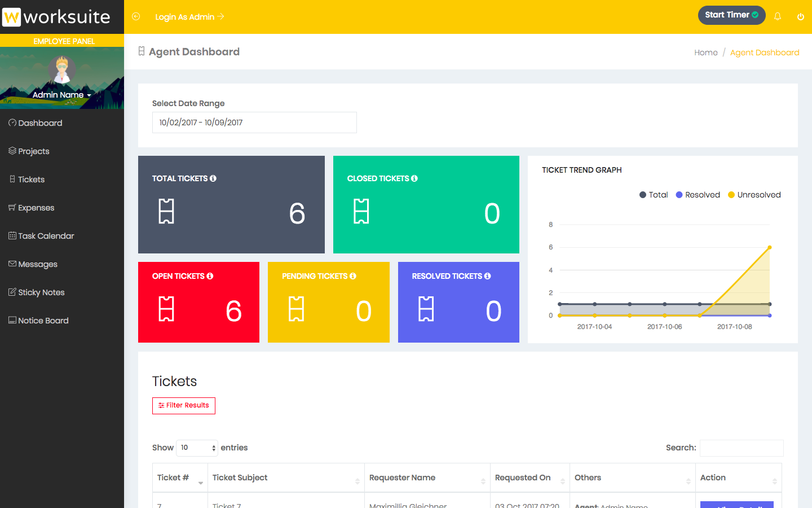Open the Show entries count dropdown
The height and width of the screenshot is (508, 812).
[197, 448]
